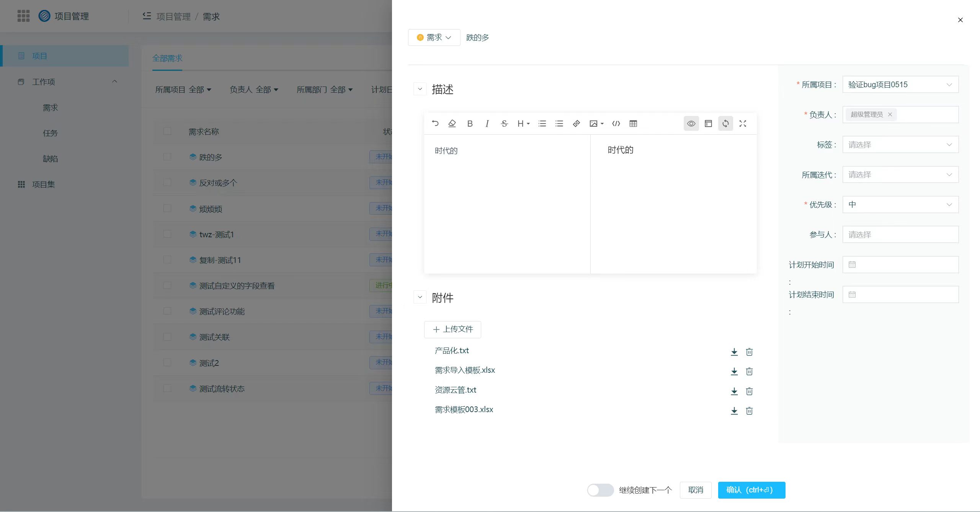
Task: Delete 需求模板003.xlsx attachment
Action: click(x=749, y=411)
